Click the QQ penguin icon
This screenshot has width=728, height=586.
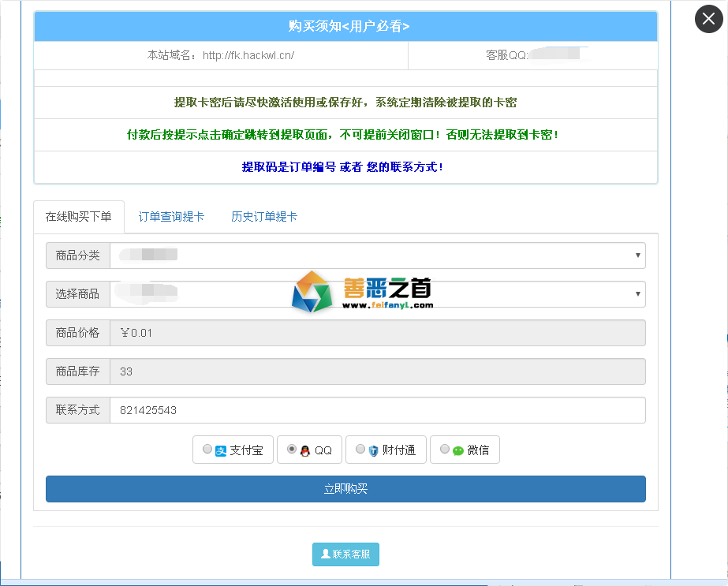[305, 450]
